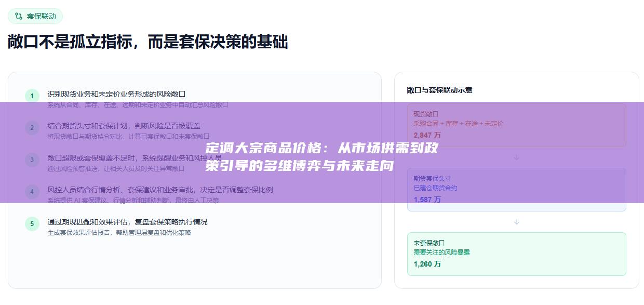Click the 未套保敞口 card
The height and width of the screenshot is (305, 644).
click(x=516, y=254)
